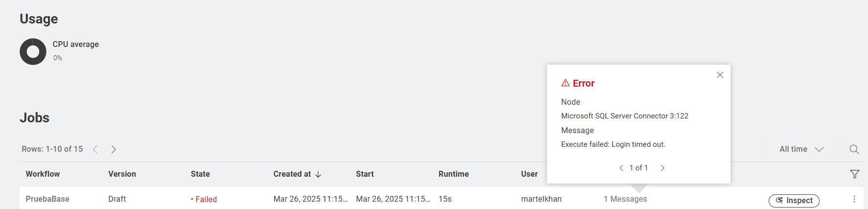
Task: Open the jobs search magnifier icon
Action: tap(854, 149)
